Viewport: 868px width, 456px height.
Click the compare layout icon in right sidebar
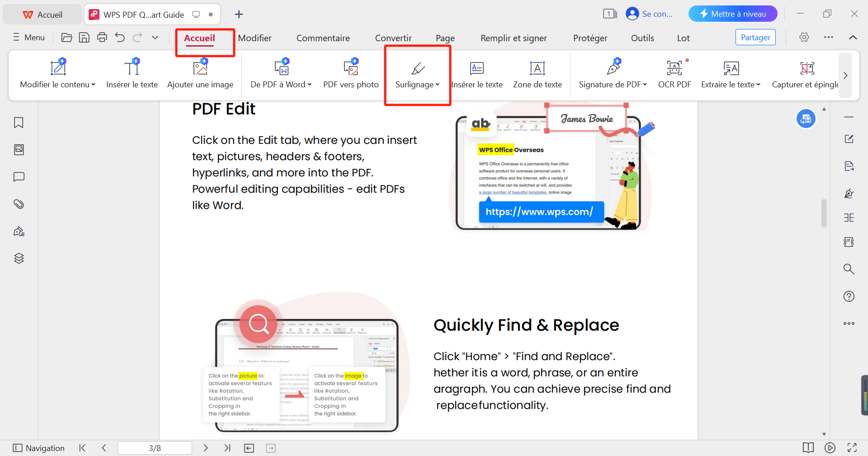point(849,218)
